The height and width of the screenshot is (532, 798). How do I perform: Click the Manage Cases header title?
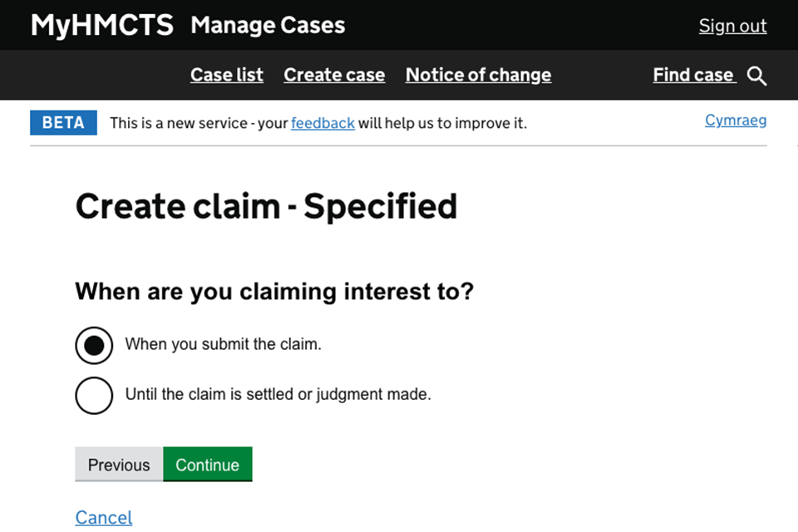268,26
